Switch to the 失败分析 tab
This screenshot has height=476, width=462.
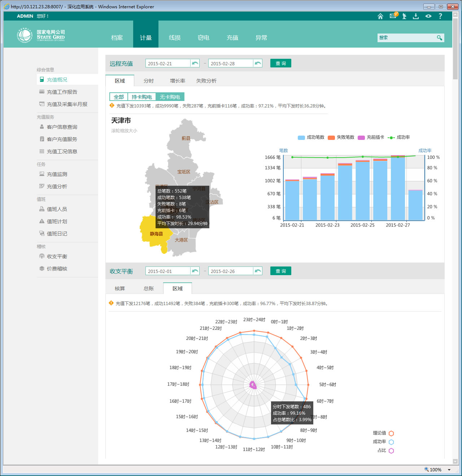pos(206,81)
